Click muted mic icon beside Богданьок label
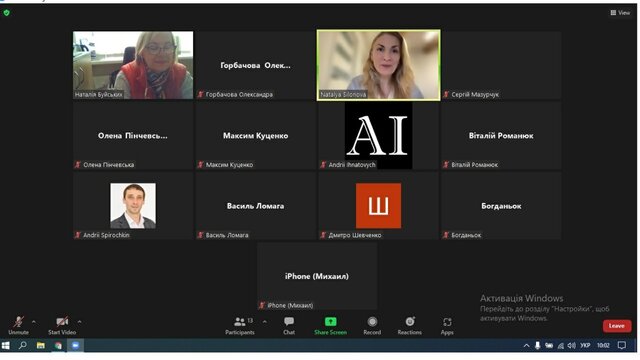Image resolution: width=640 pixels, height=360 pixels. point(446,235)
